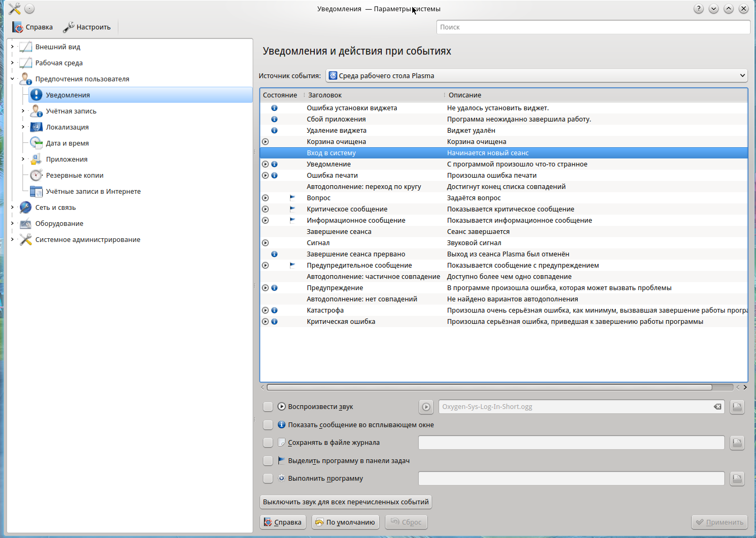The width and height of the screenshot is (756, 538).
Task: Click the window help question-mark button
Action: pos(699,9)
